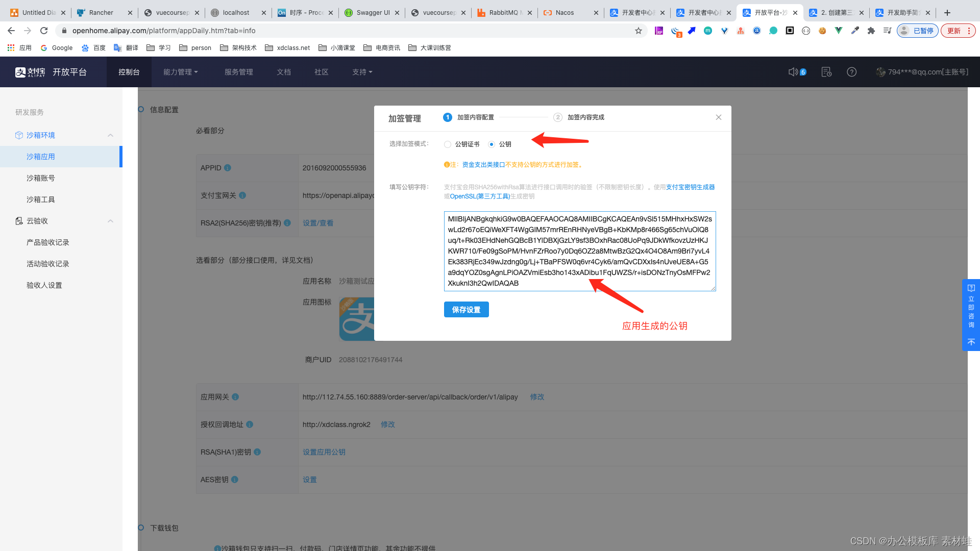Select the 公钥证书 radio option
Screen dimensions: 980x551
448,144
